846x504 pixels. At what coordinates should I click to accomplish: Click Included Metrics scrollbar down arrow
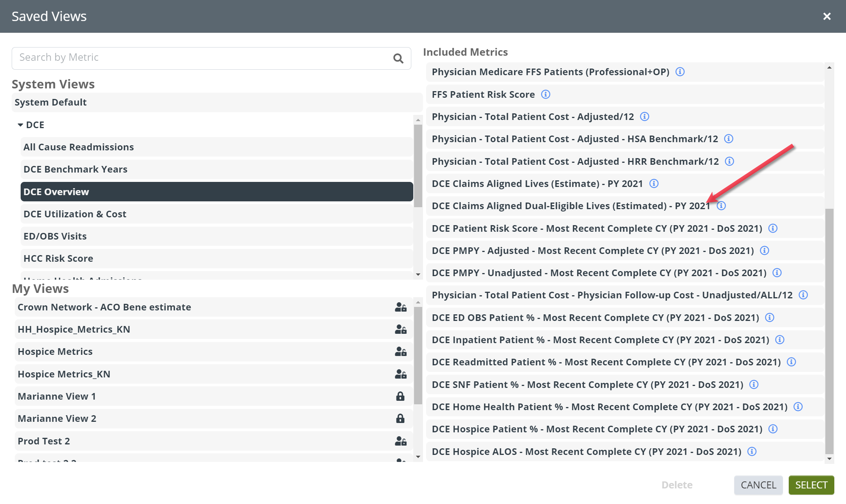point(829,459)
